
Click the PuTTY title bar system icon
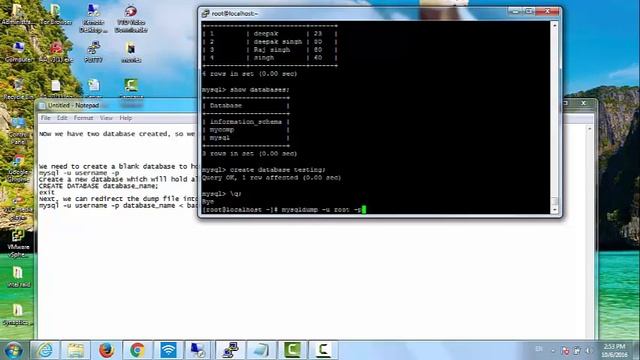205,13
